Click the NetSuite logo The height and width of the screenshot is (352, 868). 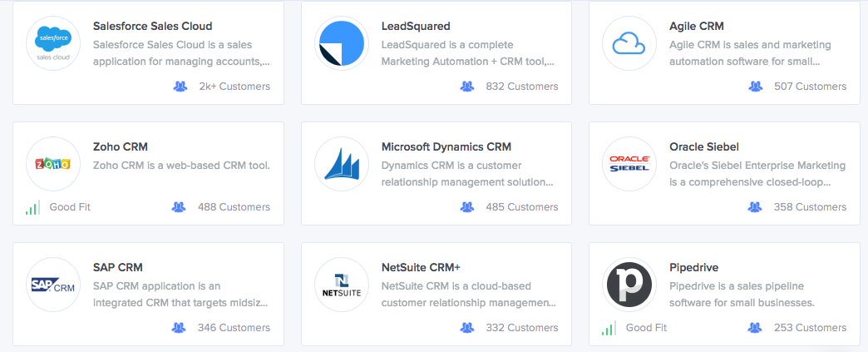[x=342, y=285]
